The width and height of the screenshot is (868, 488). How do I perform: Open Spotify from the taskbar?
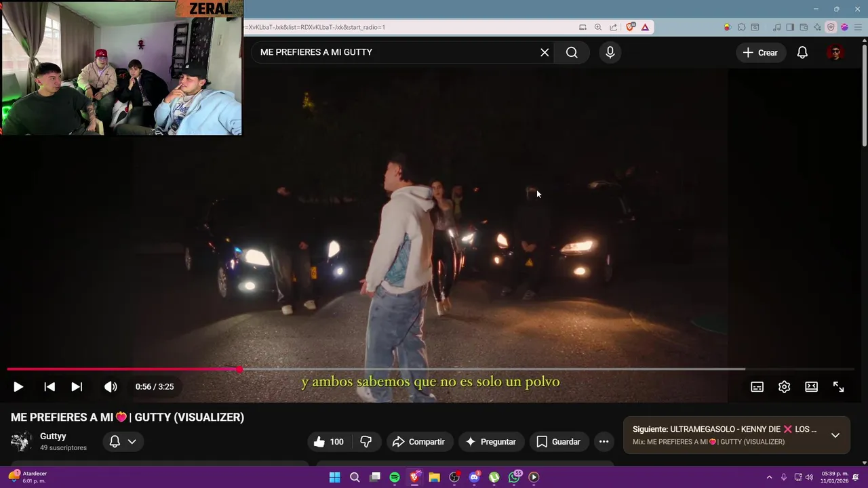395,477
